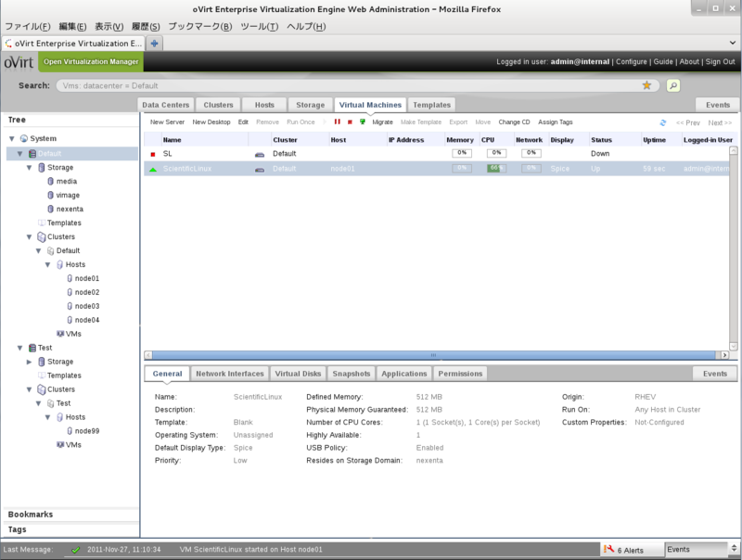Click the CPU usage bar of ScientificLinux

tap(496, 168)
